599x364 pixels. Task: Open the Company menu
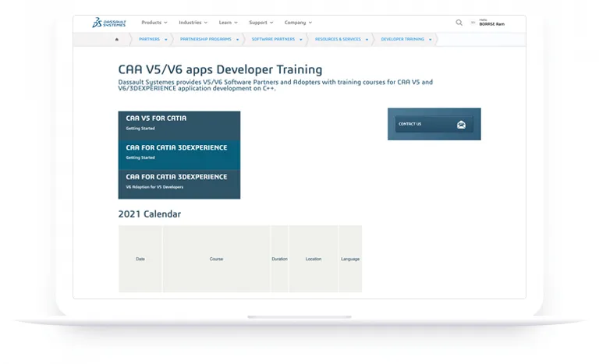pos(298,23)
